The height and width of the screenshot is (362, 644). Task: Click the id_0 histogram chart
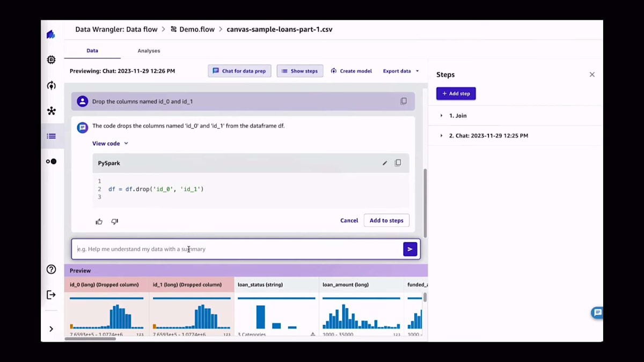pos(106,316)
